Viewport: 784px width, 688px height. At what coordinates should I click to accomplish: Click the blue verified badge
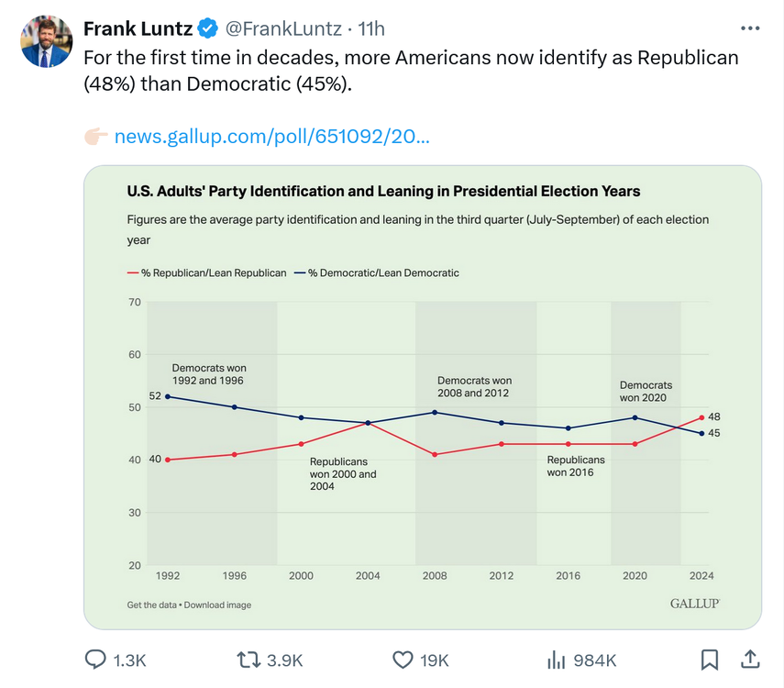208,29
